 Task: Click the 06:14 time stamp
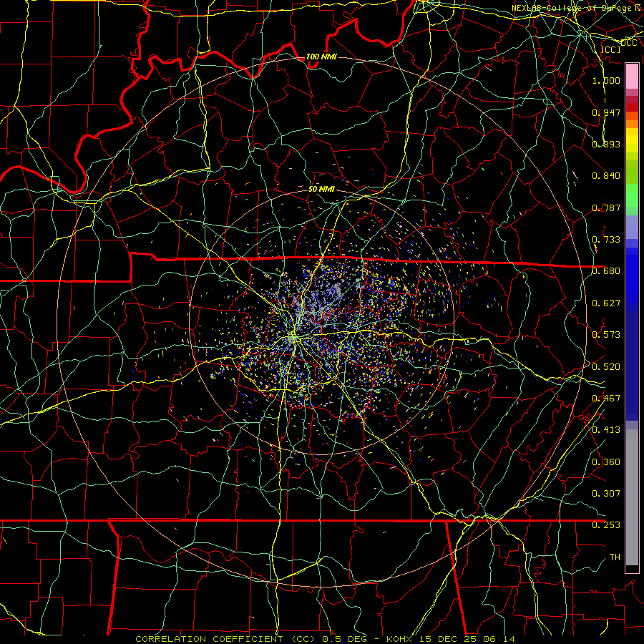(499, 639)
